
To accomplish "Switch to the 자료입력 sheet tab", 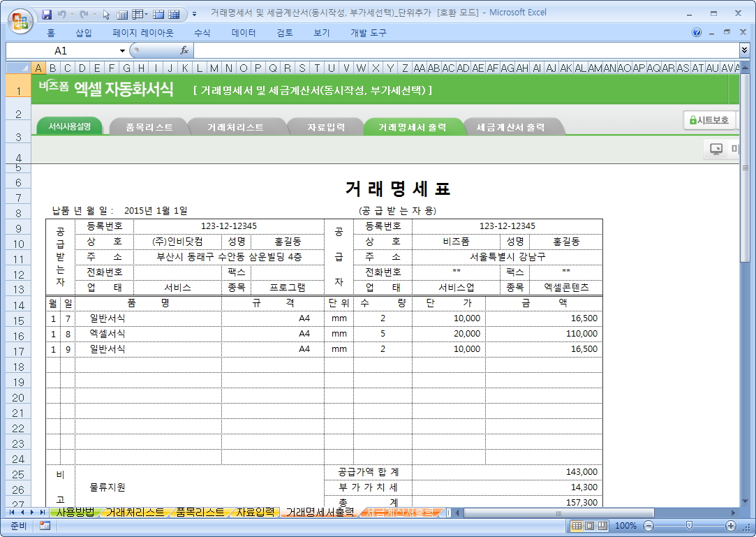I will tap(255, 513).
